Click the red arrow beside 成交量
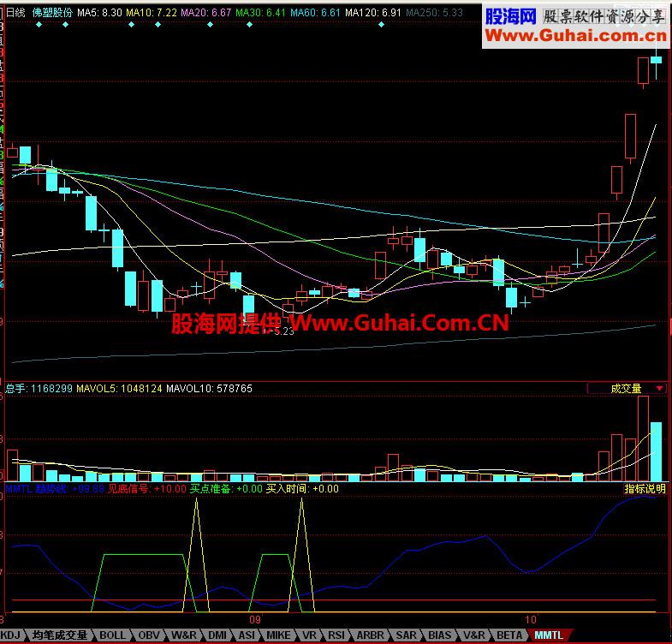 click(x=659, y=389)
